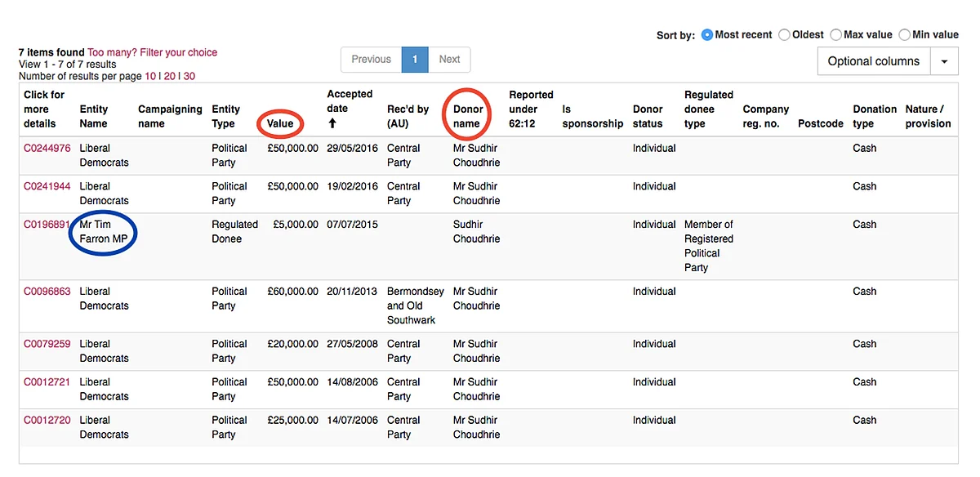Click the Previous page button

click(371, 60)
